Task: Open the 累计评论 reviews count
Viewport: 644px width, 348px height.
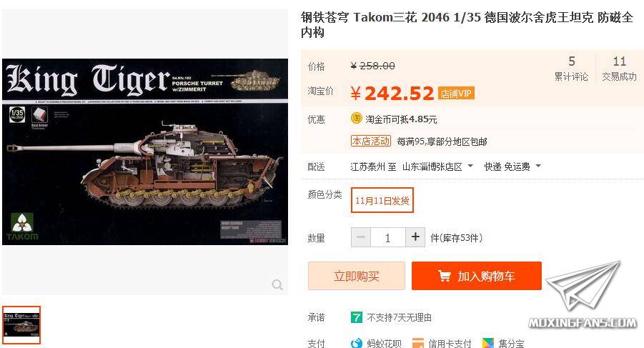Action: (x=571, y=69)
